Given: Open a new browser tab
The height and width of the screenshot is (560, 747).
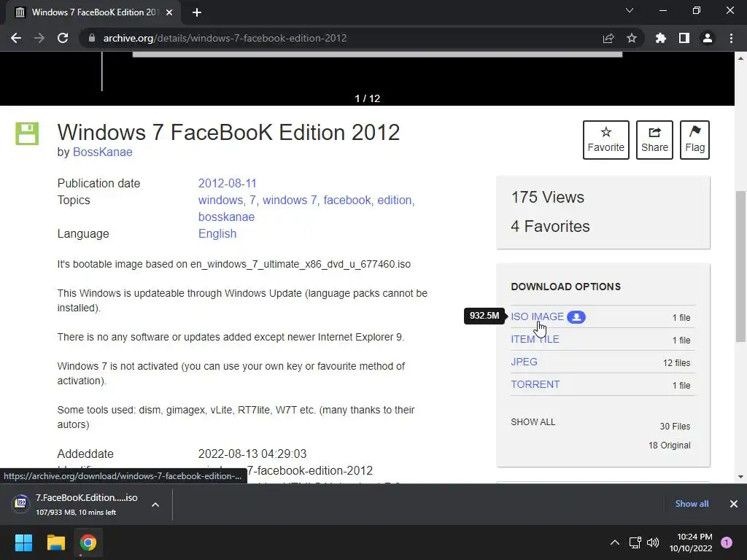Looking at the screenshot, I should [x=197, y=12].
